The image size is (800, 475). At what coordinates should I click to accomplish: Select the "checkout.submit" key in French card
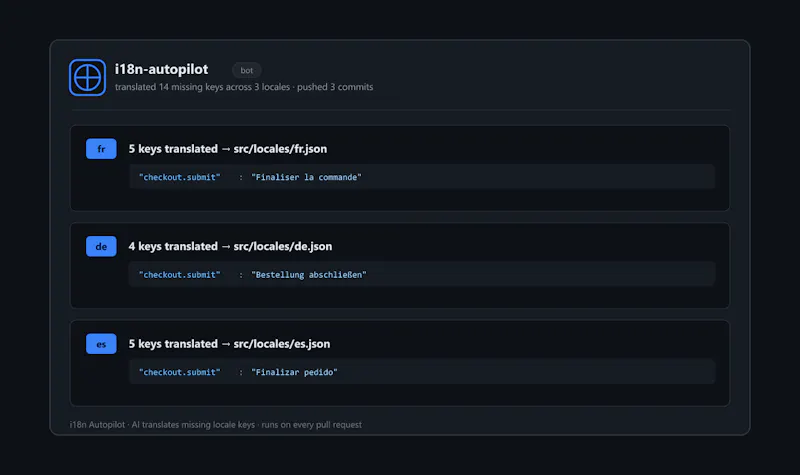pyautogui.click(x=180, y=177)
